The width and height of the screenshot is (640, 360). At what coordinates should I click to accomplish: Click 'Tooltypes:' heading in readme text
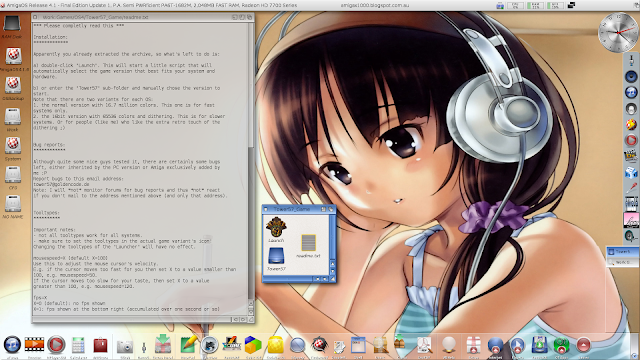[x=47, y=213]
